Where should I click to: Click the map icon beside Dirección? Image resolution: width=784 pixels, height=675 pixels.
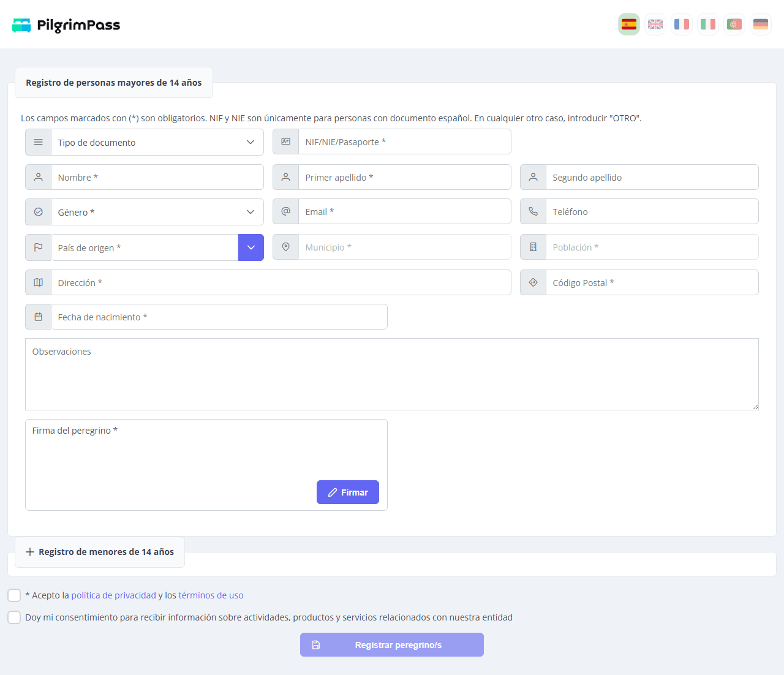38,282
